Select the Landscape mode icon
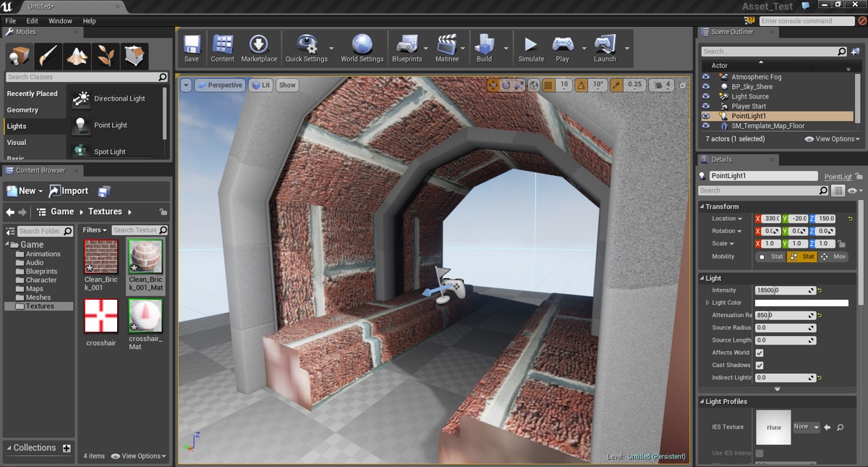 pos(77,56)
